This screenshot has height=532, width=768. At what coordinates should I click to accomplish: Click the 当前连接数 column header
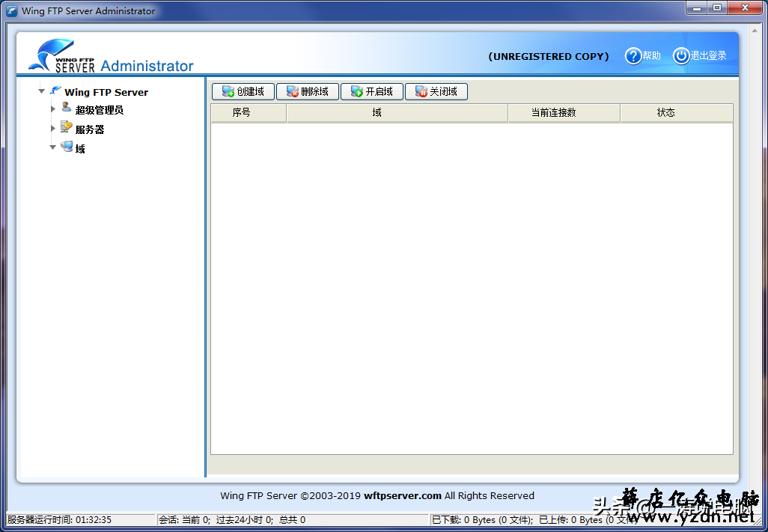tap(564, 112)
